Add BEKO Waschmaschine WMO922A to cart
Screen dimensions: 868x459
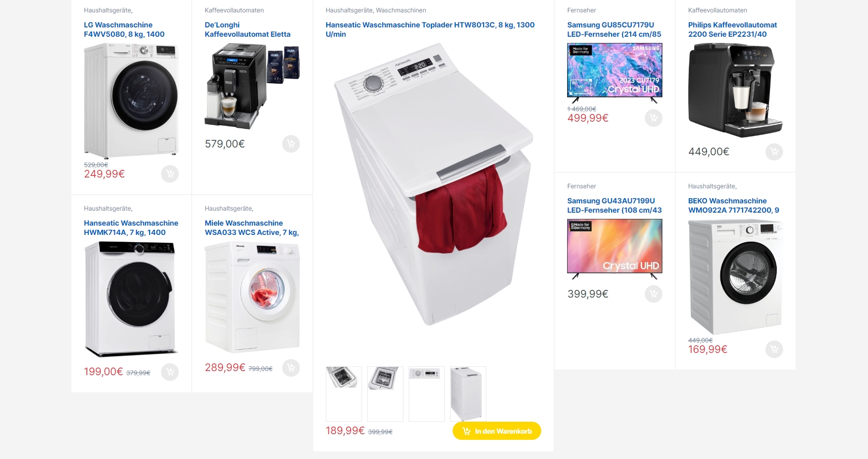coord(774,349)
